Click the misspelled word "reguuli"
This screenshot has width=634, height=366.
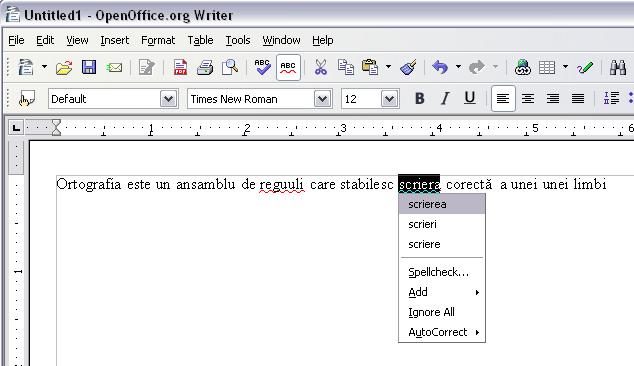coord(281,185)
